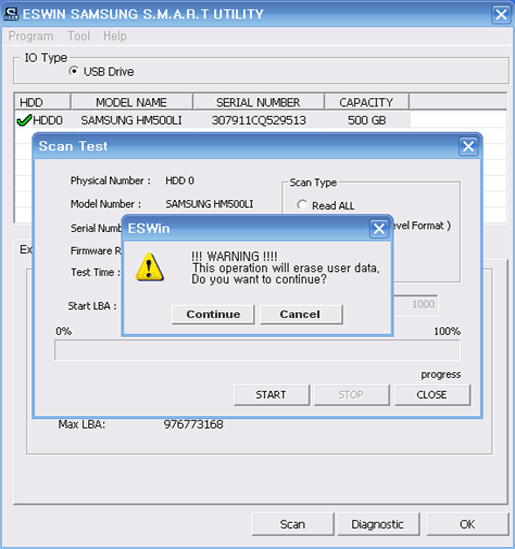Viewport: 515px width, 549px height.
Task: Select the USB Drive radio button
Action: tap(74, 71)
